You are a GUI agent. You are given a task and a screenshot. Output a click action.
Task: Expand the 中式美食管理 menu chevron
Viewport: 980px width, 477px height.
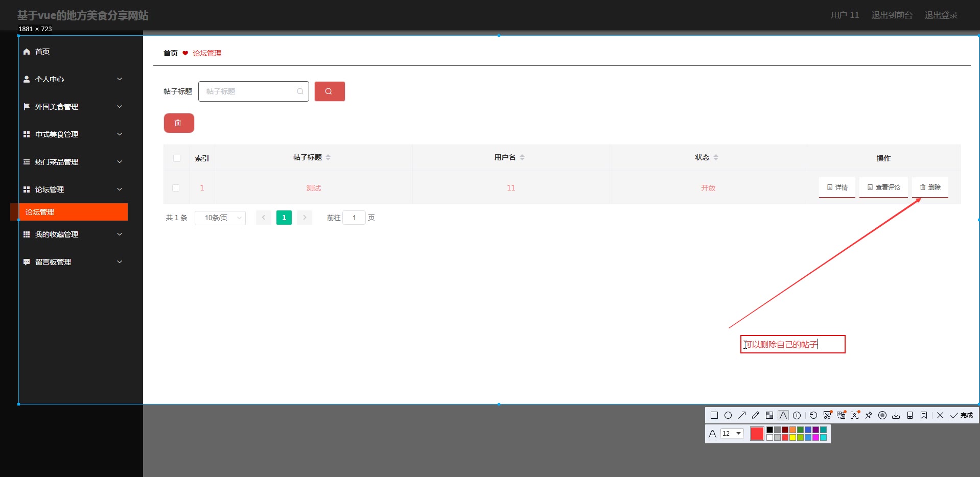coord(120,134)
